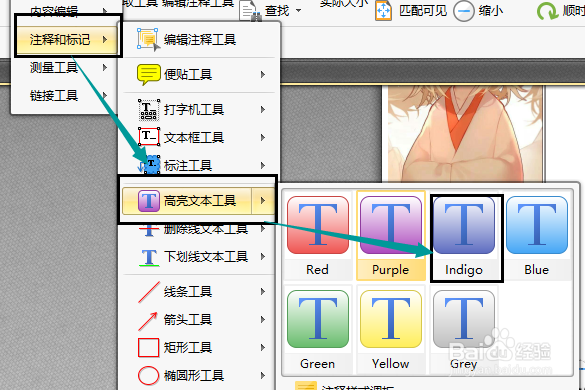
Task: Select the Indigo highlight color
Action: (464, 235)
